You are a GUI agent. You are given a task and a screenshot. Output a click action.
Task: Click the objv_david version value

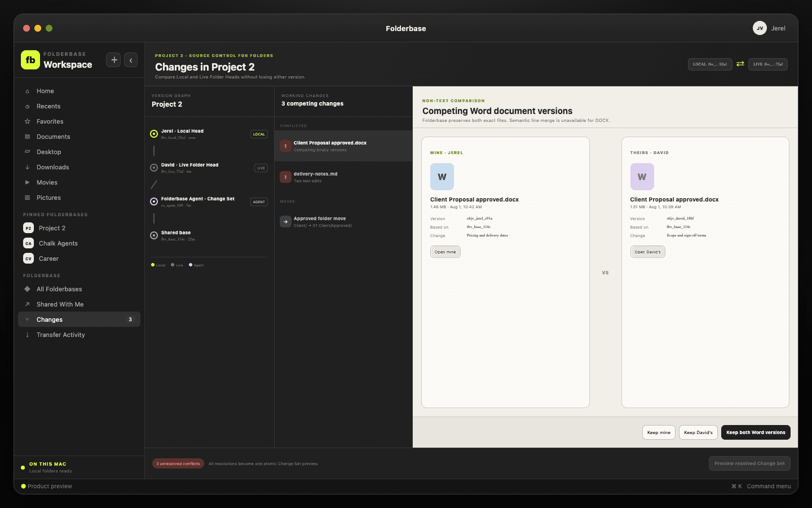tap(680, 218)
